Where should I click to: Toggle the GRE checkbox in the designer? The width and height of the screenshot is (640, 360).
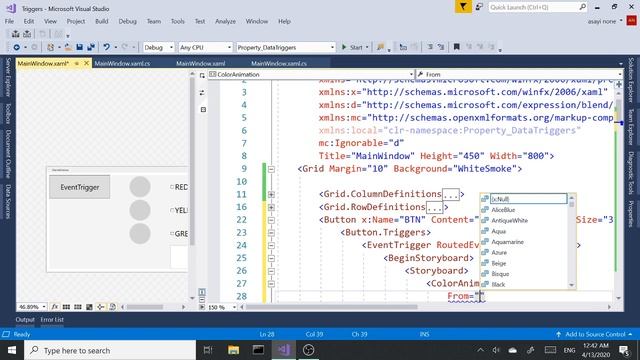pyautogui.click(x=172, y=233)
